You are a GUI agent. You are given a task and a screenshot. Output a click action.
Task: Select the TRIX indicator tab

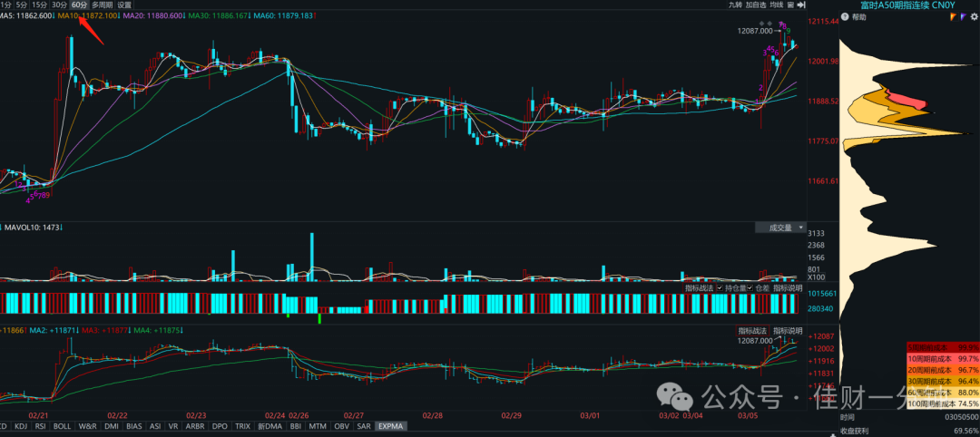tap(242, 426)
